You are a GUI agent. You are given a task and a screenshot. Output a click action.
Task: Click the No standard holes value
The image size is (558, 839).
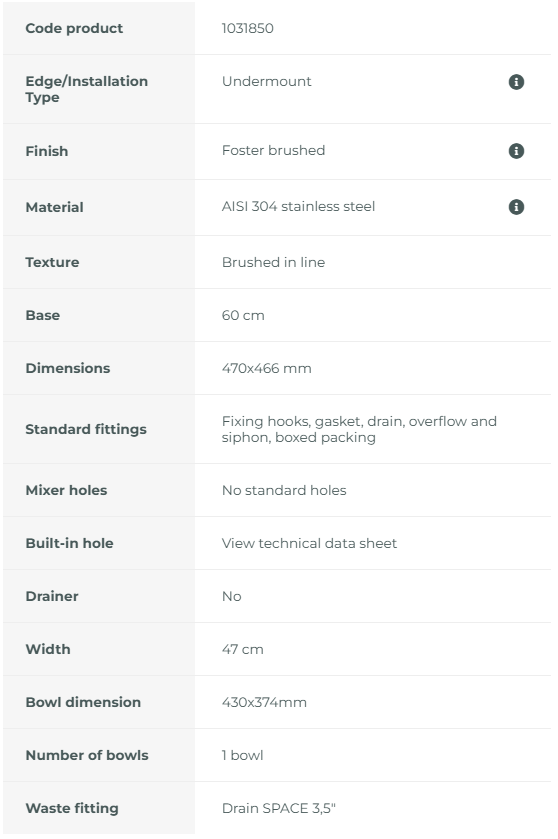click(x=284, y=490)
